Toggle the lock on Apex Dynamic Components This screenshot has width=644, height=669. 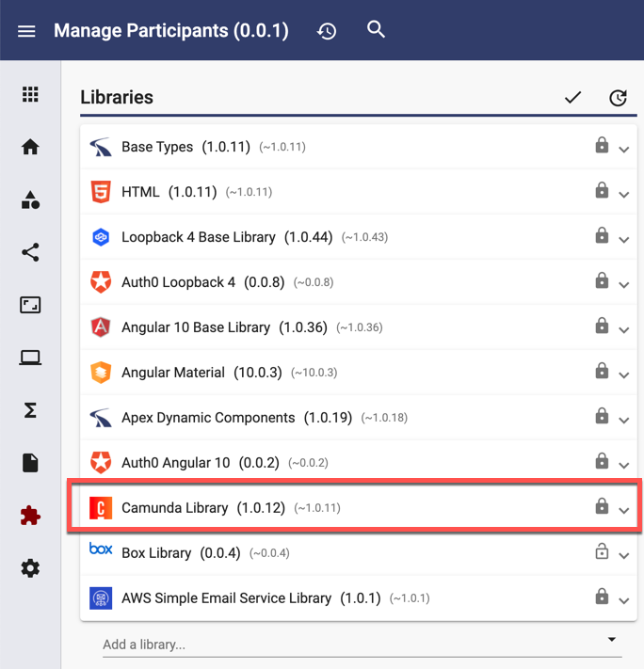click(x=602, y=416)
